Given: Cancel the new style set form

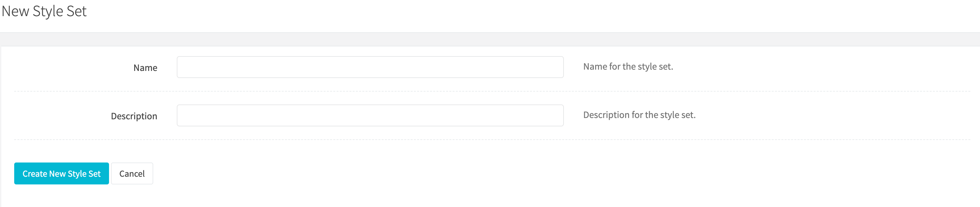Looking at the screenshot, I should click(x=132, y=173).
